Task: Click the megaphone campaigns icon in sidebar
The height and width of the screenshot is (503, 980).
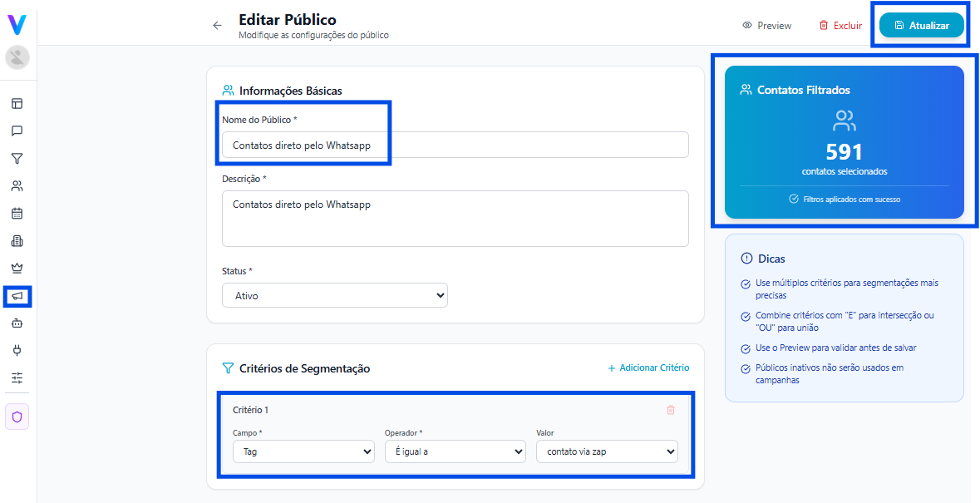Action: [17, 296]
